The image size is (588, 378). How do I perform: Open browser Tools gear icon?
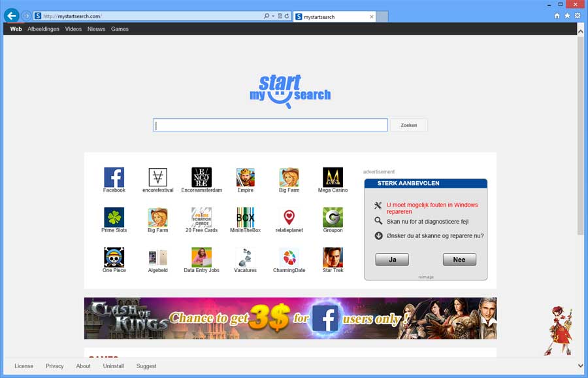578,16
